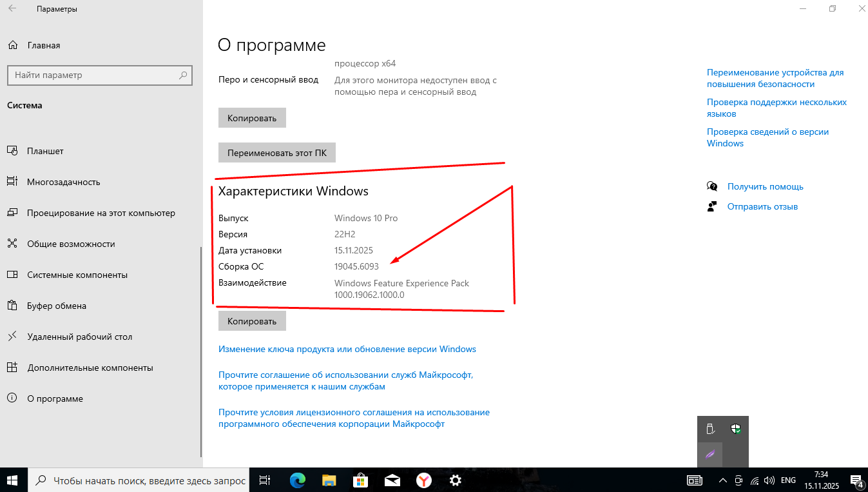
Task: Click the Settings gear on the taskbar
Action: click(x=455, y=480)
